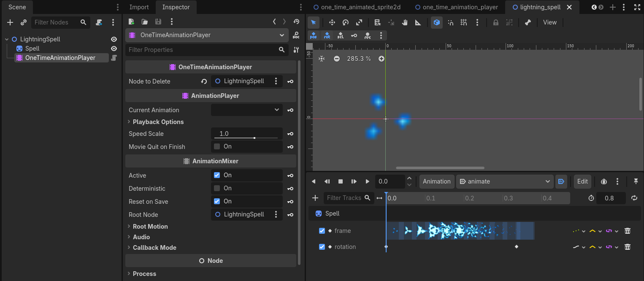Enable the Deterministic checkbox

pos(217,188)
